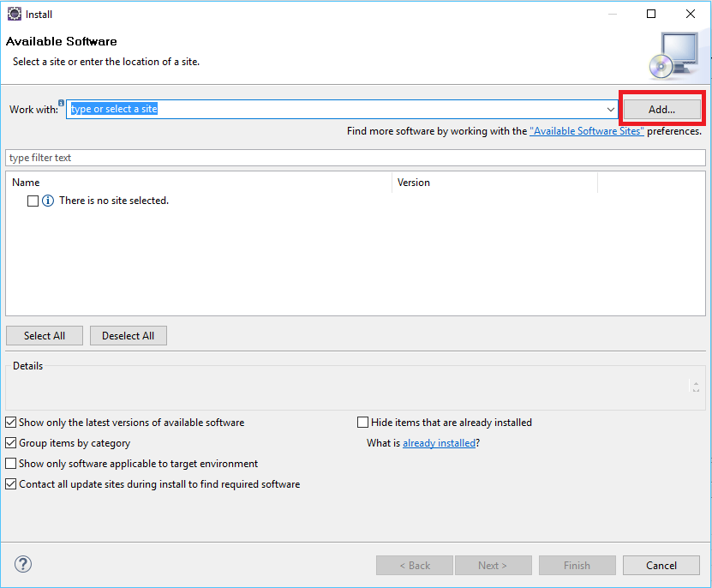Screen dimensions: 712x588
Task: Expand the 'Work with' site dropdown arrow
Action: (x=611, y=110)
